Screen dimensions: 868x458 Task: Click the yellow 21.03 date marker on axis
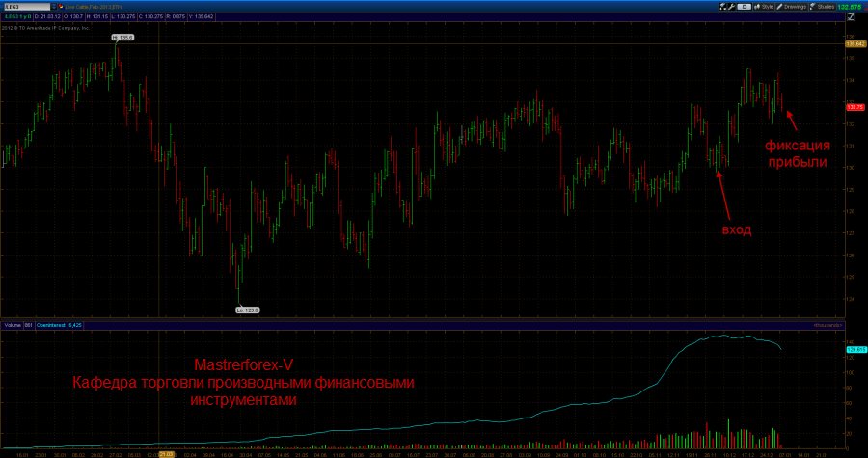pos(166,454)
